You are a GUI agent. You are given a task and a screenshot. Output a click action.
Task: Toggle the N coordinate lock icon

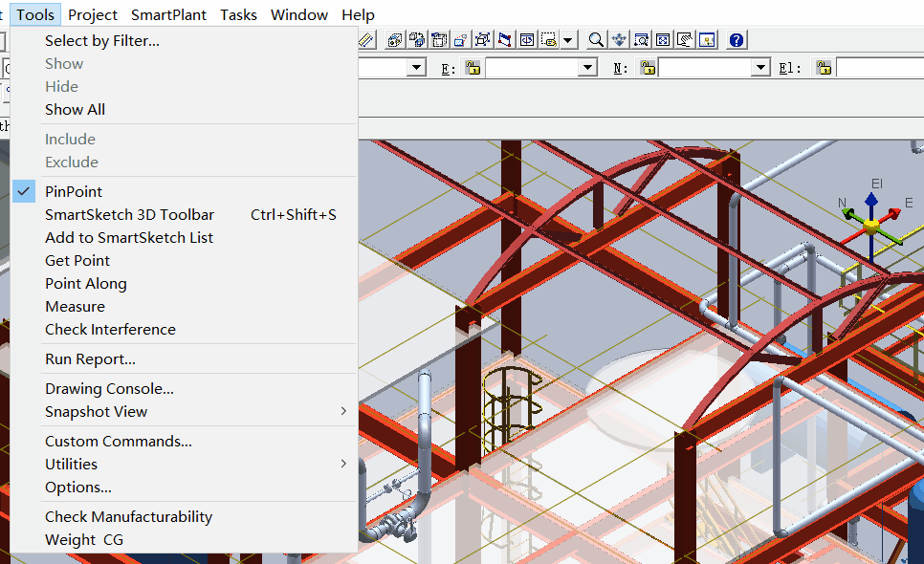coord(648,68)
